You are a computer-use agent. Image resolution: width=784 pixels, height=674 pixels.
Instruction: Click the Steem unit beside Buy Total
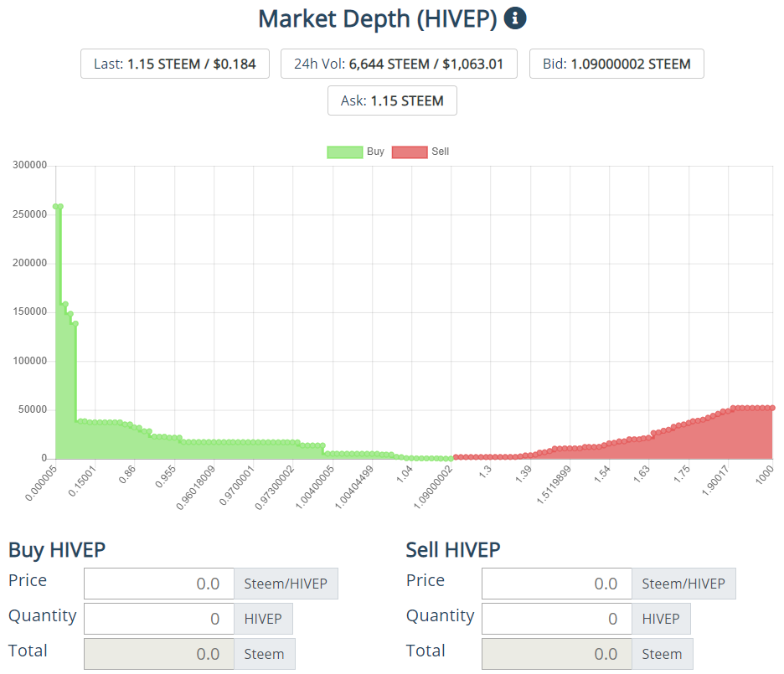pyautogui.click(x=265, y=654)
